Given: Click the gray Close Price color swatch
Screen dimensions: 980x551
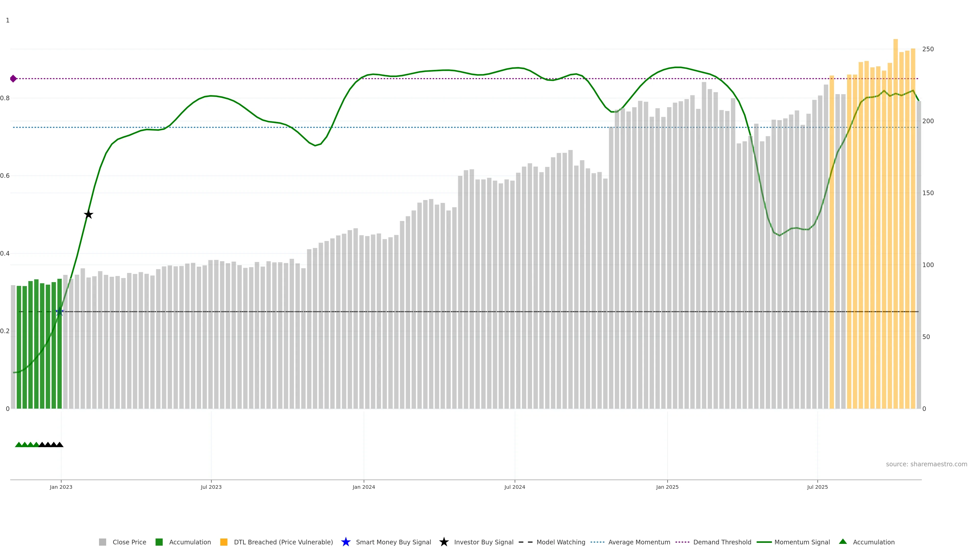Looking at the screenshot, I should (x=103, y=542).
